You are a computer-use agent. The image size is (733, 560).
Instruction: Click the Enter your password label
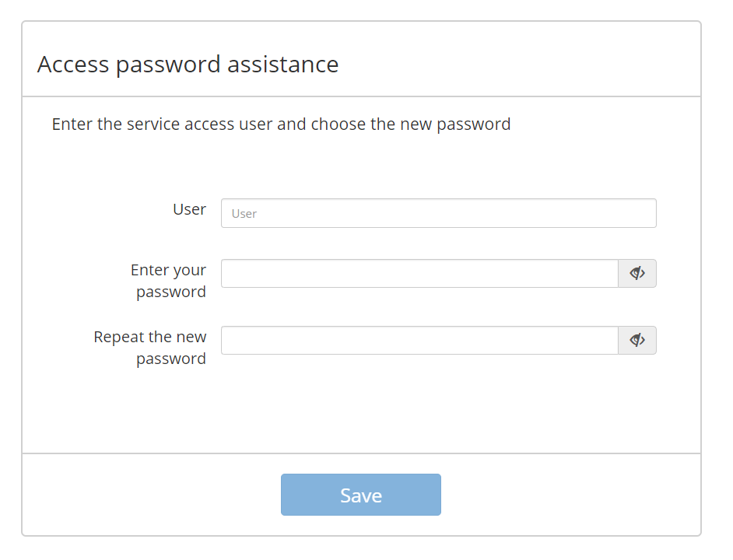click(168, 281)
